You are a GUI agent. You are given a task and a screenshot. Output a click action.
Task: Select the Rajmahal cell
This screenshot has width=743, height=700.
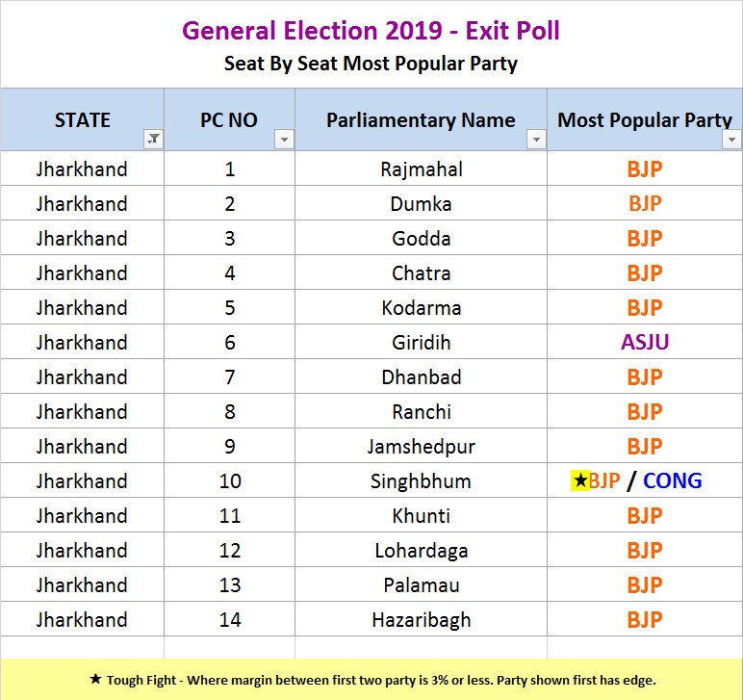(x=421, y=169)
